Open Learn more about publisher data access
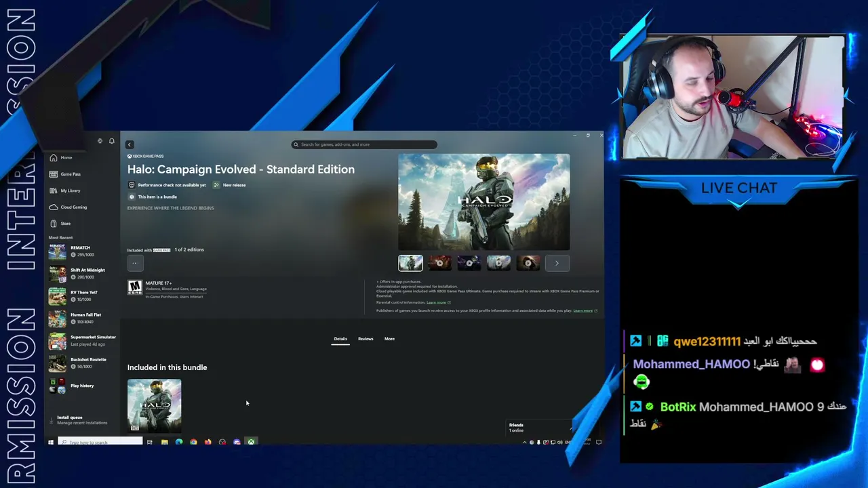868x488 pixels. point(583,310)
